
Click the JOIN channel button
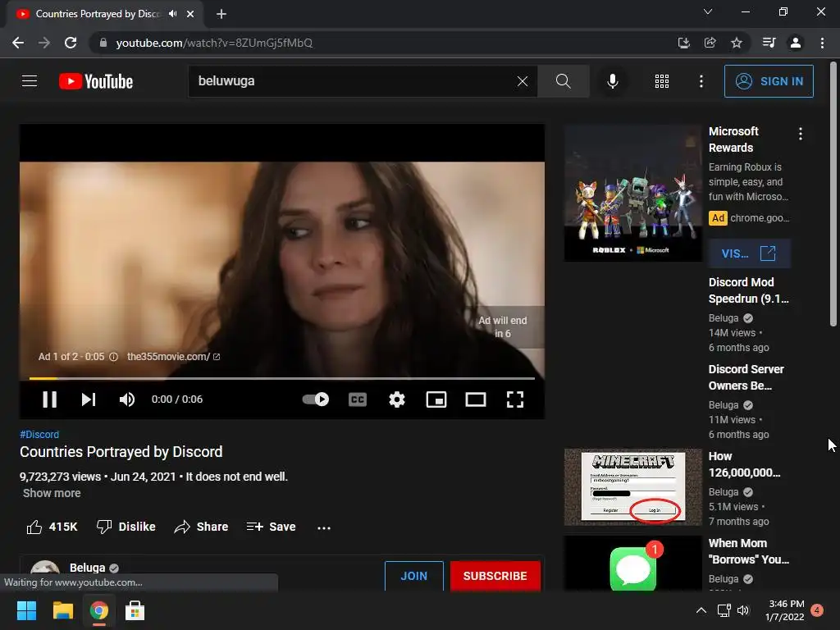click(413, 576)
